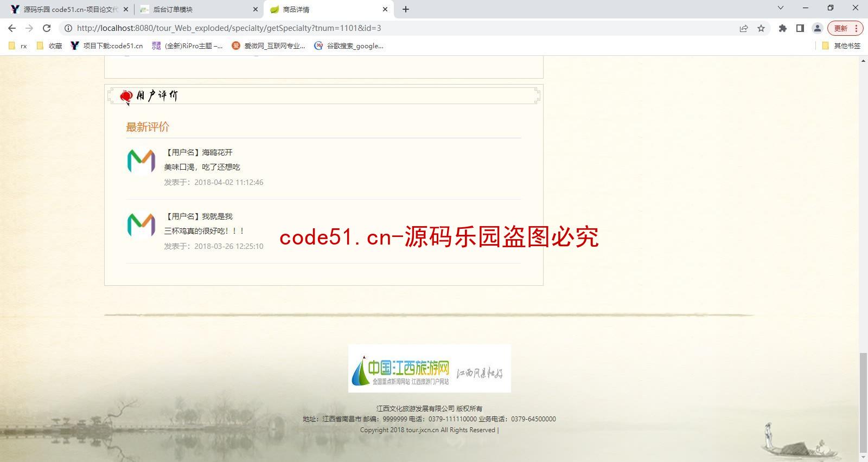Open the Chrome three-dot menu
868x462 pixels.
pyautogui.click(x=857, y=28)
